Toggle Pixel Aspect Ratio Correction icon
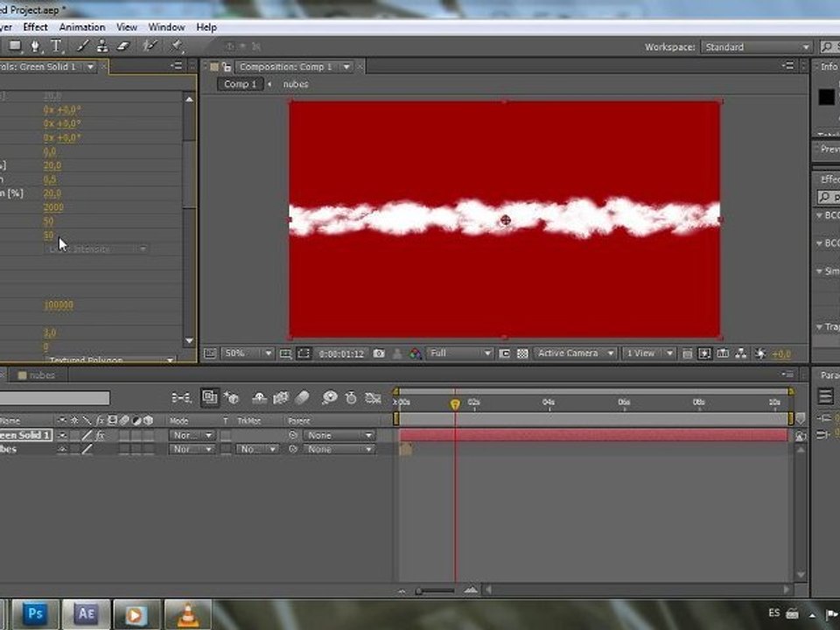This screenshot has width=840, height=630. [688, 353]
